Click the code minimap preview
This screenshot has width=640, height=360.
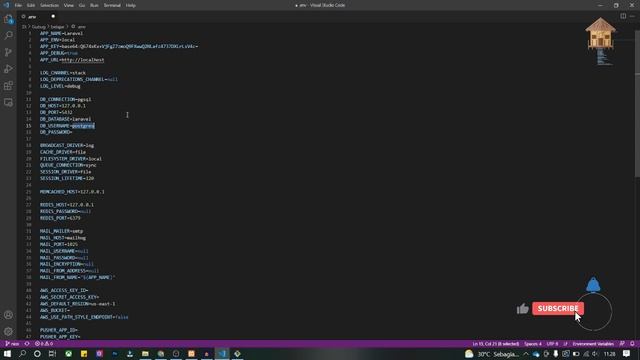click(603, 57)
